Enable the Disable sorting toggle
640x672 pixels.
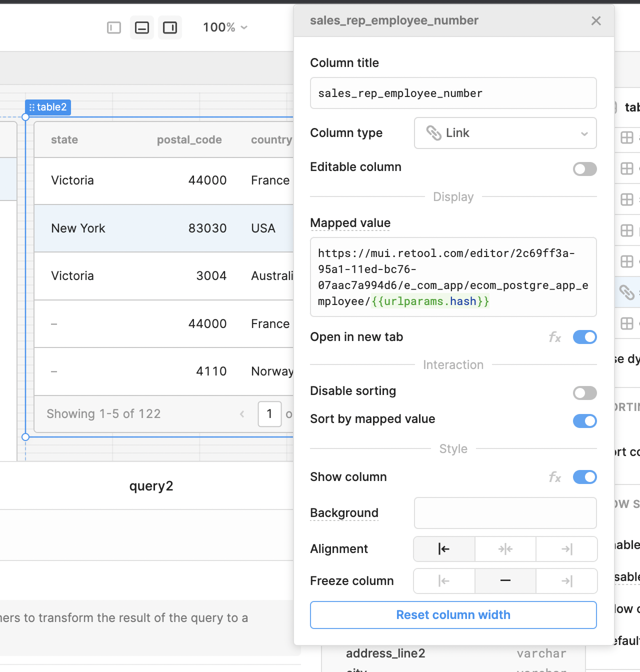[x=585, y=393]
